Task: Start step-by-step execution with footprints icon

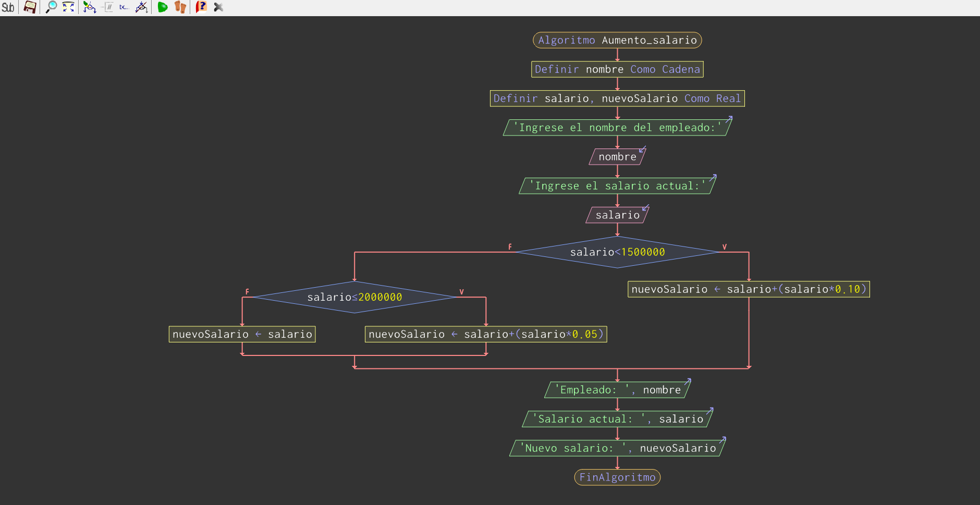Action: tap(180, 7)
